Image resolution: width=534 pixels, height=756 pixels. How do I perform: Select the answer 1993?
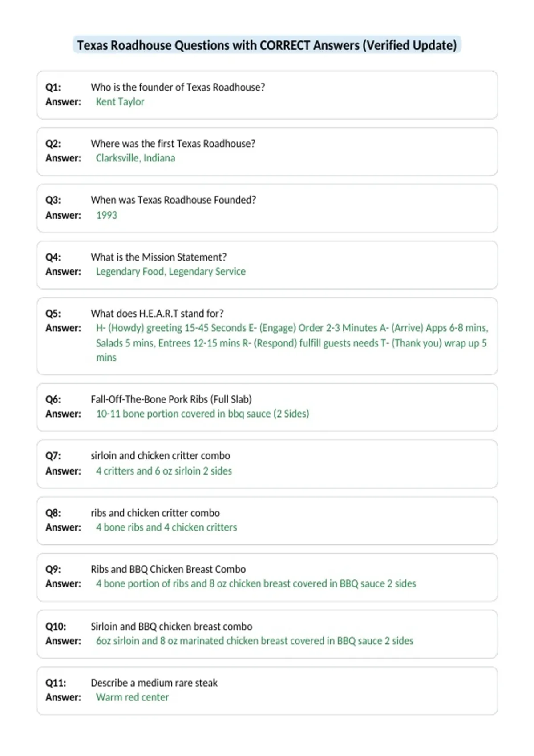[107, 215]
